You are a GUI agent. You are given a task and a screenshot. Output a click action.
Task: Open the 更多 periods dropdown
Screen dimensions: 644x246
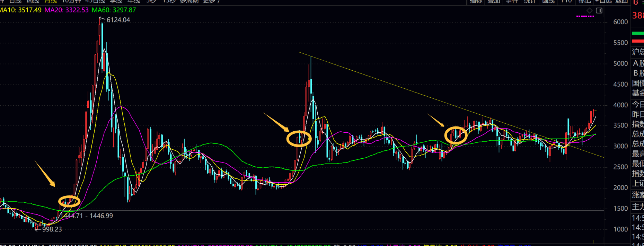(211, 1)
